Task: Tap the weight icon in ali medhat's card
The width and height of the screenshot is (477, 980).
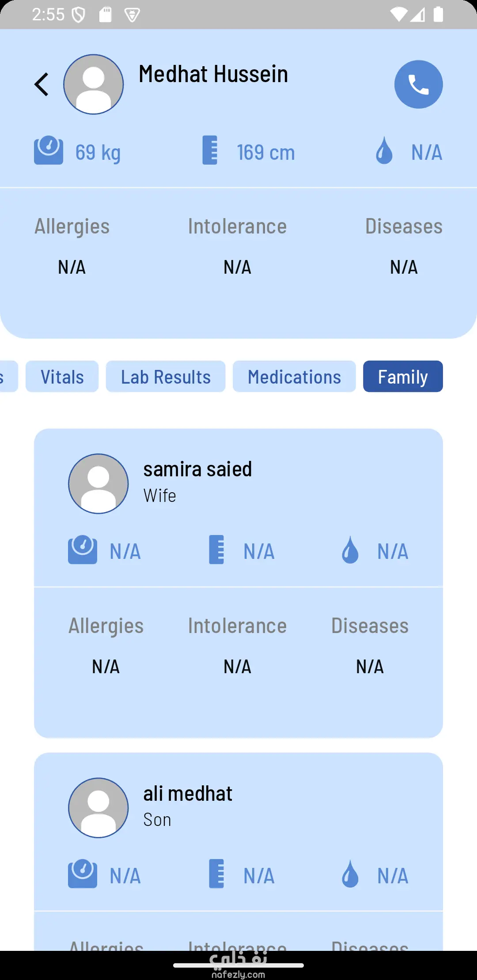Action: [x=83, y=874]
